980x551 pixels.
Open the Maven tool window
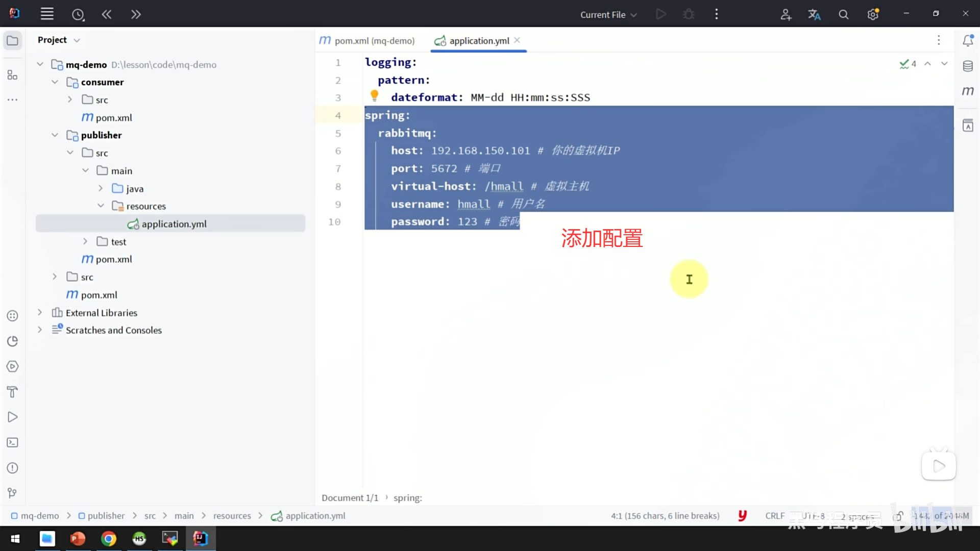pyautogui.click(x=968, y=91)
